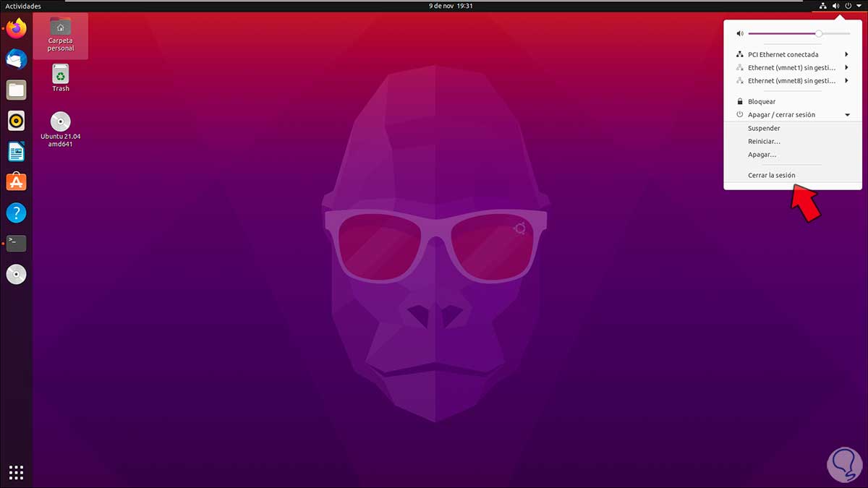Click Ethernet (vmnet1) sin gesti… text
Viewport: 868px width, 488px height.
click(x=792, y=68)
